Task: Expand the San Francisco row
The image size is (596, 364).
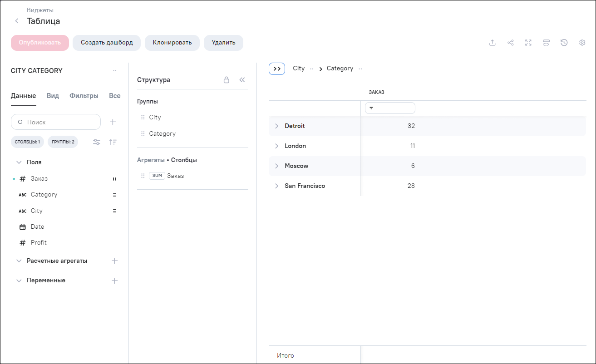Action: 276,186
